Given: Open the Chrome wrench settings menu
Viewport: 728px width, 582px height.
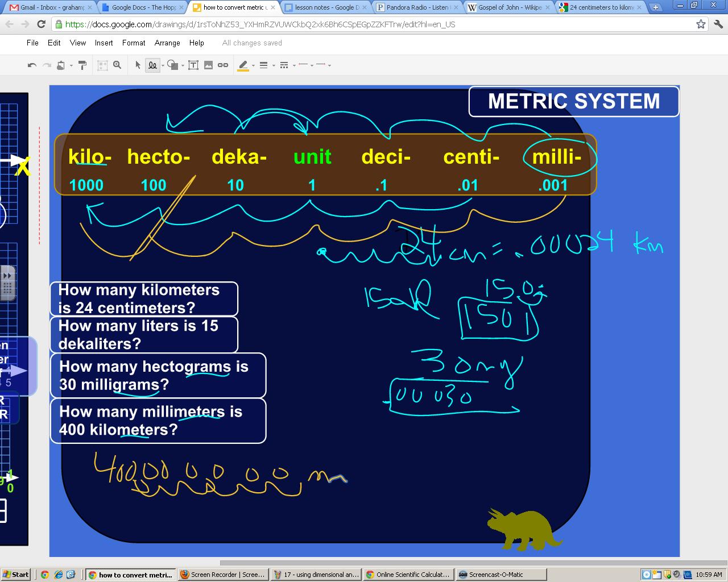Looking at the screenshot, I should 718,24.
